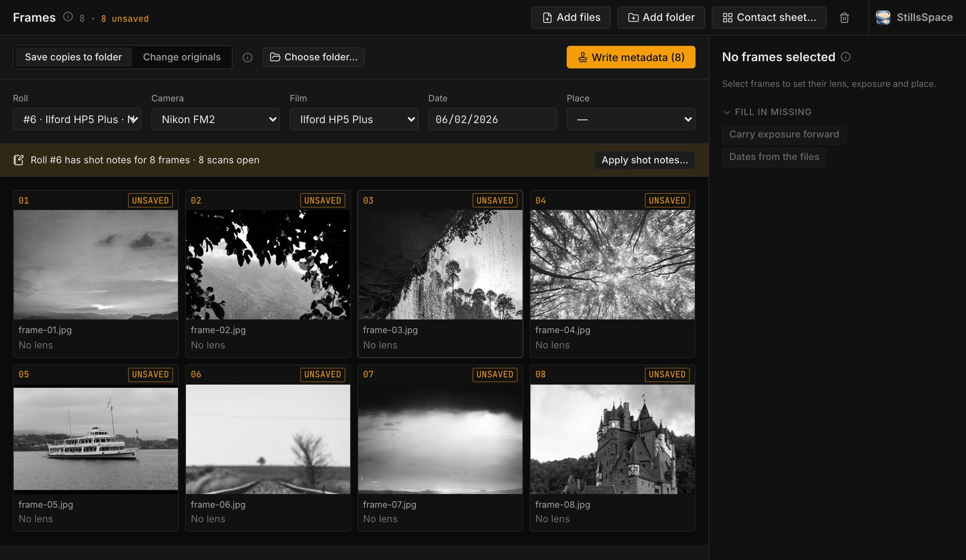Open the Place dropdown

pyautogui.click(x=631, y=119)
